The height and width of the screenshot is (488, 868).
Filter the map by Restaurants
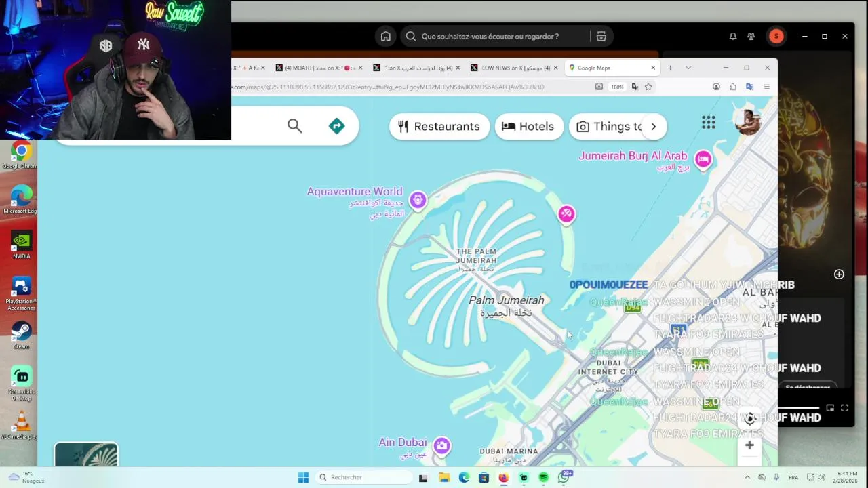click(x=439, y=127)
